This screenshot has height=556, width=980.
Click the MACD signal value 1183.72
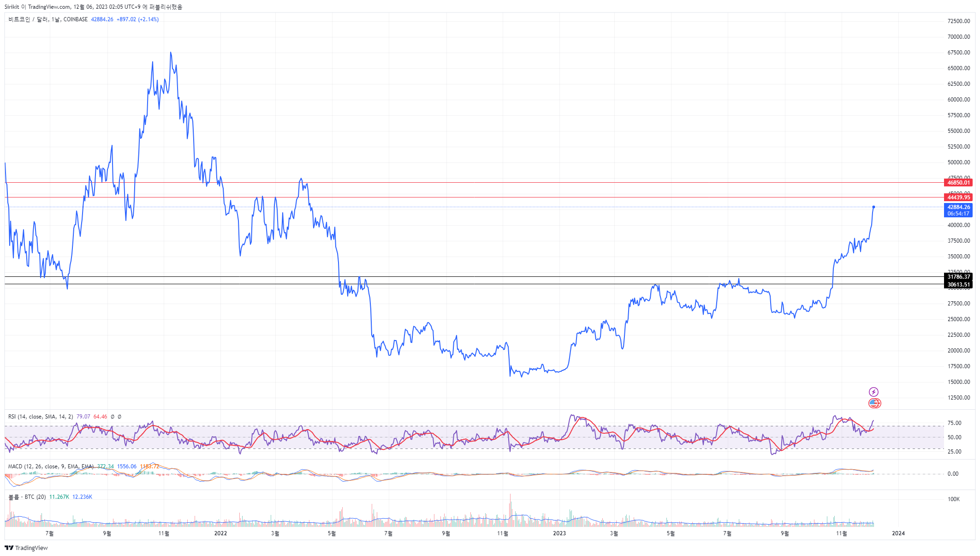click(149, 466)
